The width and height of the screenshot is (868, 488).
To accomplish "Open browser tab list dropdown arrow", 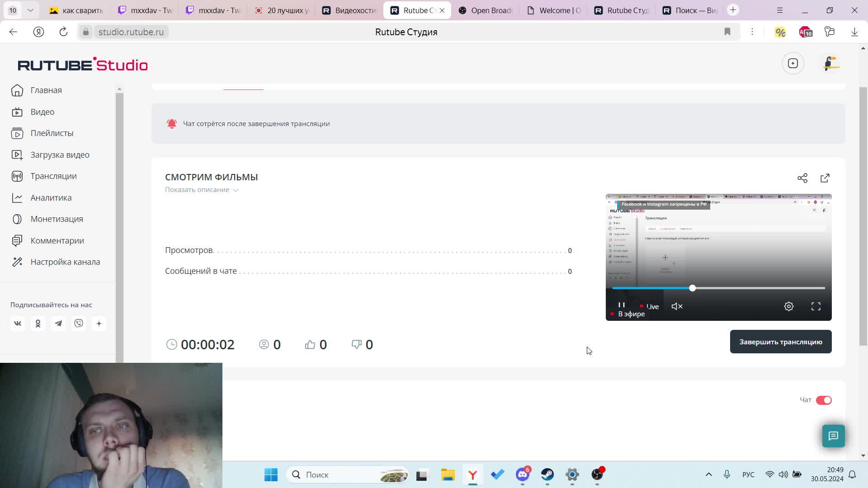I will [30, 10].
